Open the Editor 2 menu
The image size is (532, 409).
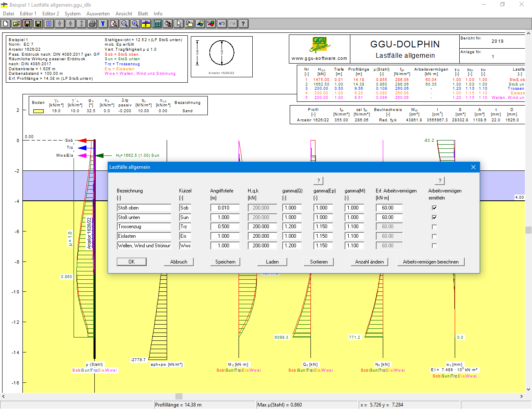[51, 14]
